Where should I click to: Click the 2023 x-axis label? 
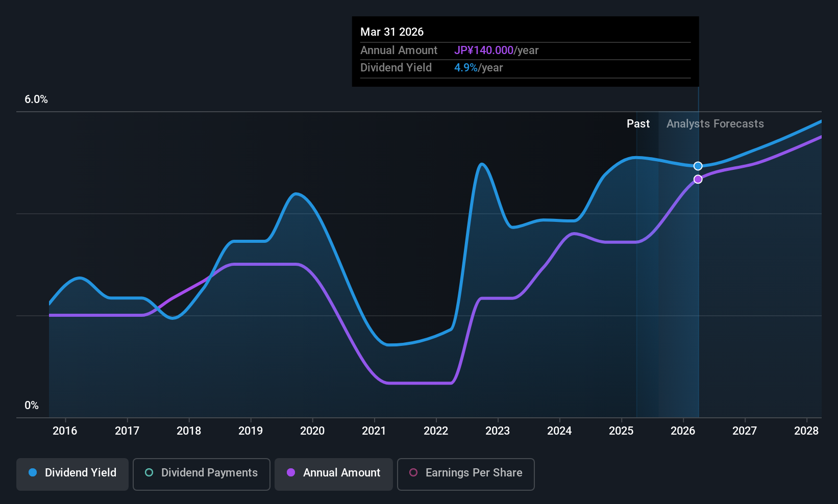pyautogui.click(x=498, y=431)
